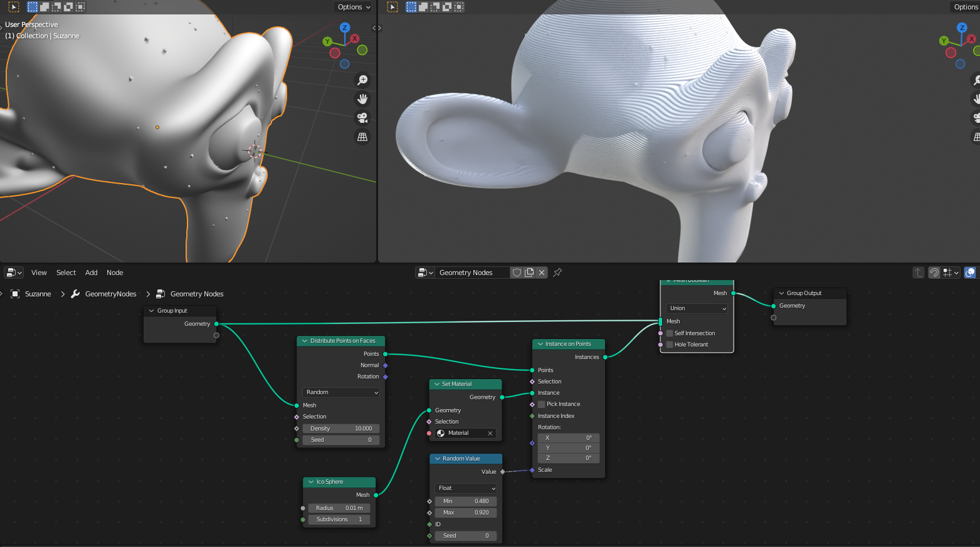
Task: Collapse the Distribute Points on Faces node
Action: 305,341
